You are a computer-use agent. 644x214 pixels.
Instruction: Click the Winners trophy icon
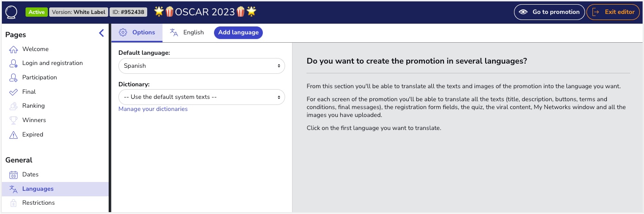(13, 120)
